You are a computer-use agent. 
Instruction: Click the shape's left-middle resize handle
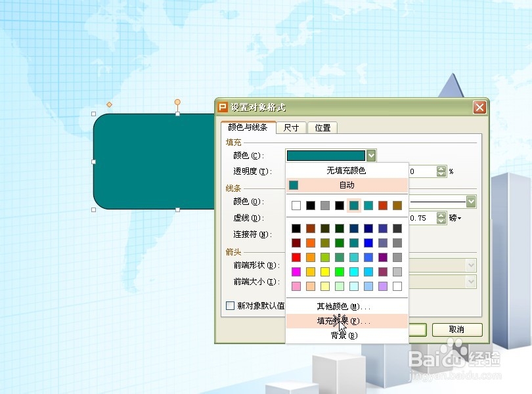pyautogui.click(x=94, y=162)
